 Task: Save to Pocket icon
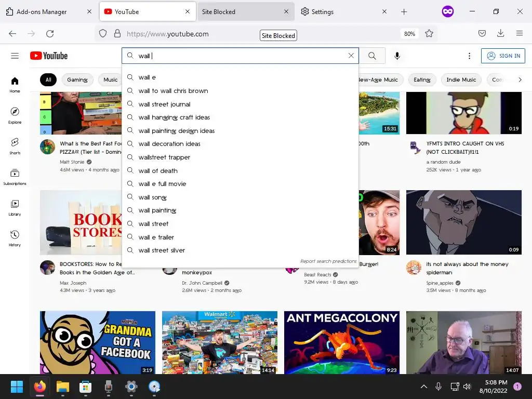[x=482, y=33]
